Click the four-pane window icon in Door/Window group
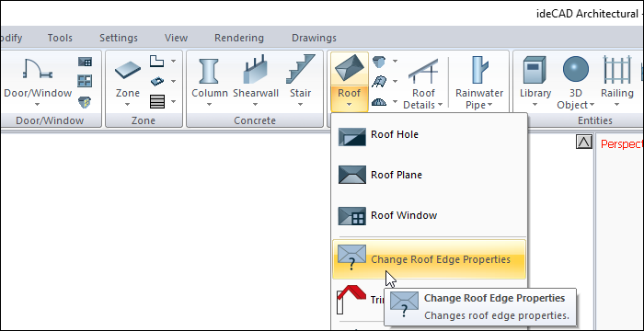 (85, 81)
